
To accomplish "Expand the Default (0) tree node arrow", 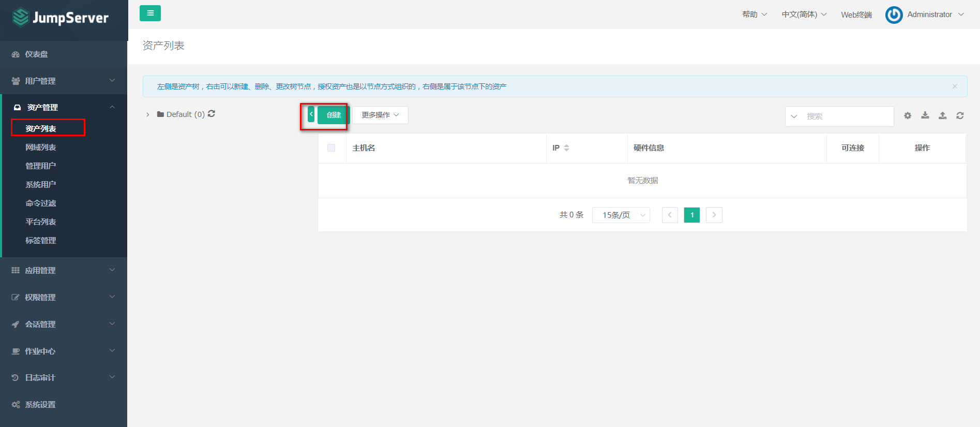I will click(x=148, y=114).
